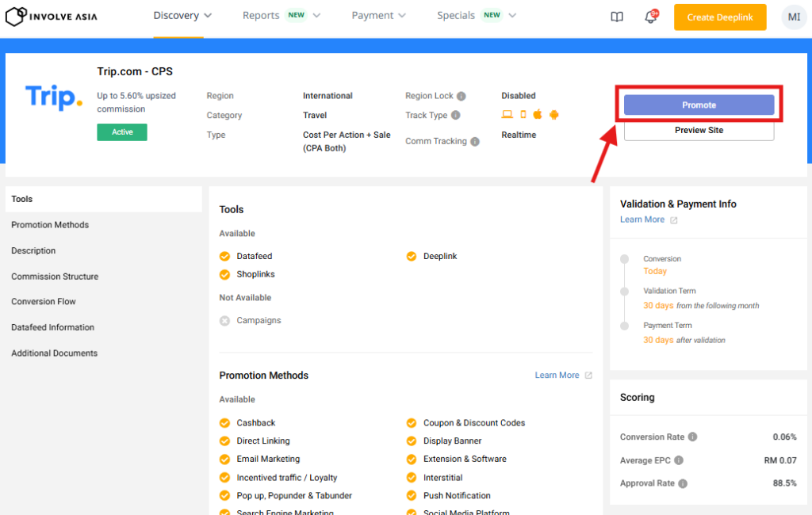
Task: Select Datafeed Information in the sidebar
Action: pos(52,327)
